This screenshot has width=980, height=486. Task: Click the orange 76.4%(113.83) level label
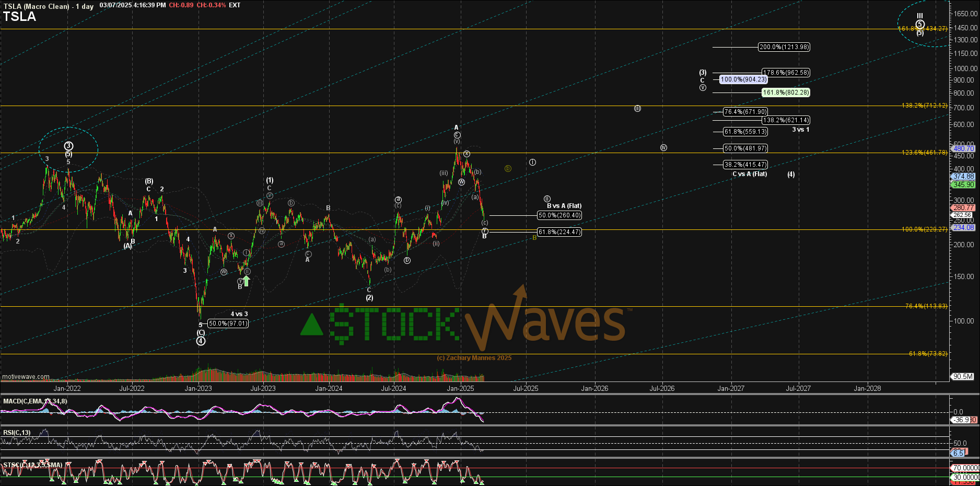(926, 306)
